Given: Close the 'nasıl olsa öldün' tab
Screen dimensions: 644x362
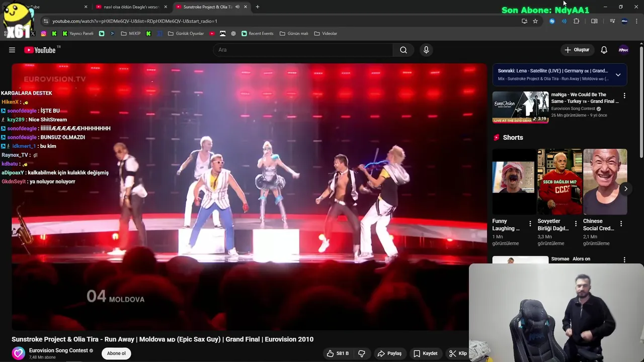Looking at the screenshot, I should [166, 7].
